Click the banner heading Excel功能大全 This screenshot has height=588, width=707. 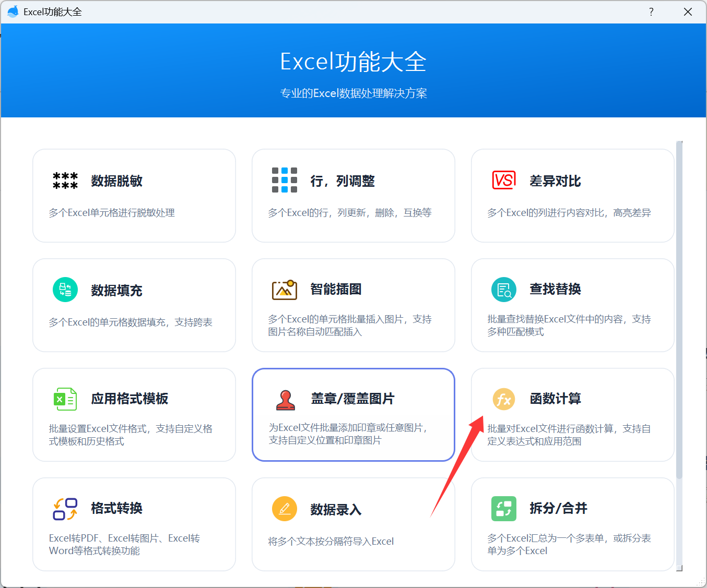353,62
